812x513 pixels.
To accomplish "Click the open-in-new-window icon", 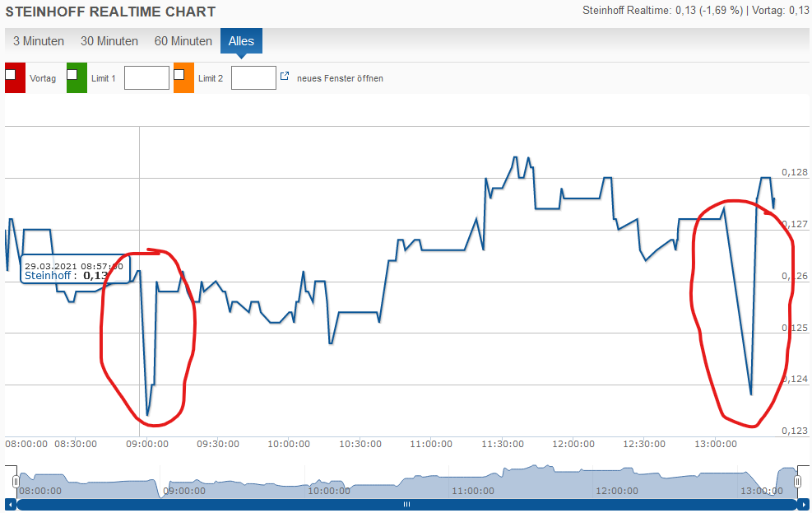I will (x=285, y=77).
